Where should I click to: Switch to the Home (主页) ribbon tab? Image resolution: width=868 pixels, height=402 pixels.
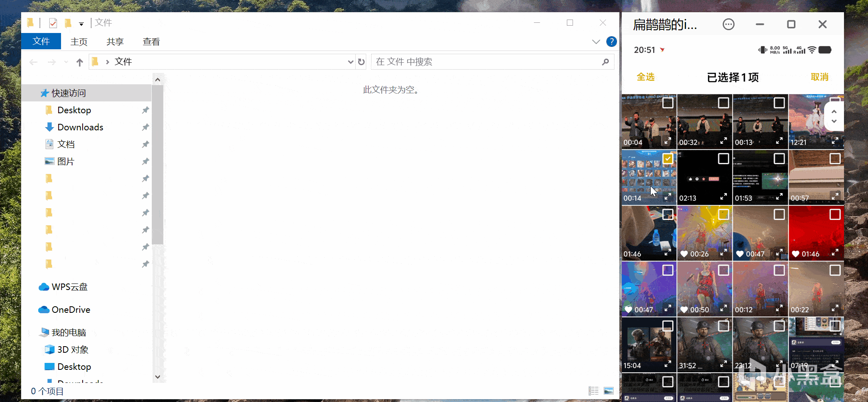click(x=79, y=42)
